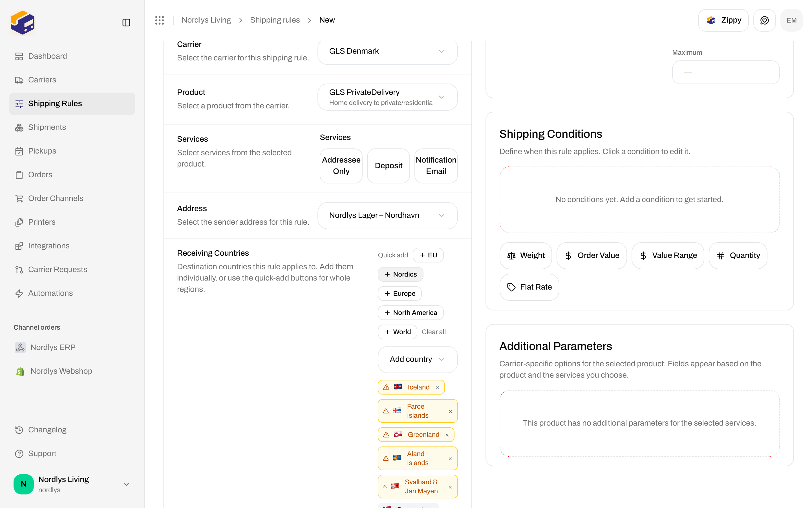Click the Changelog history icon
This screenshot has width=812, height=508.
click(x=19, y=430)
